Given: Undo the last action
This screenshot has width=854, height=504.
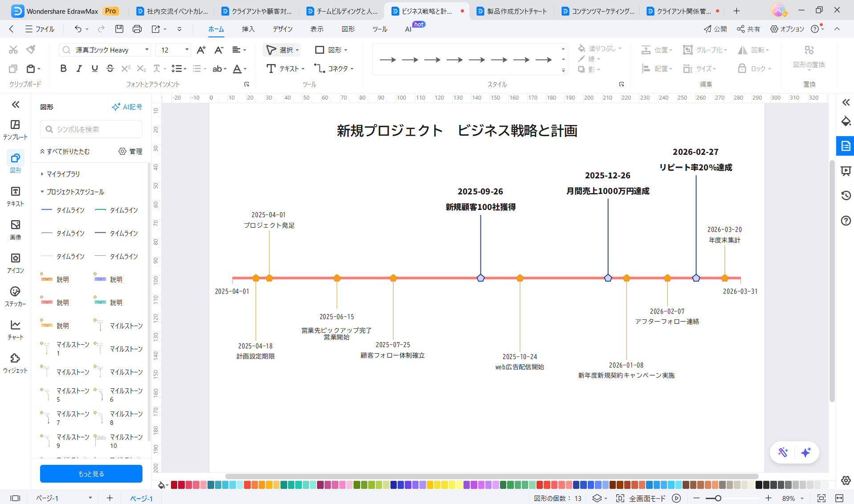Looking at the screenshot, I should point(78,29).
